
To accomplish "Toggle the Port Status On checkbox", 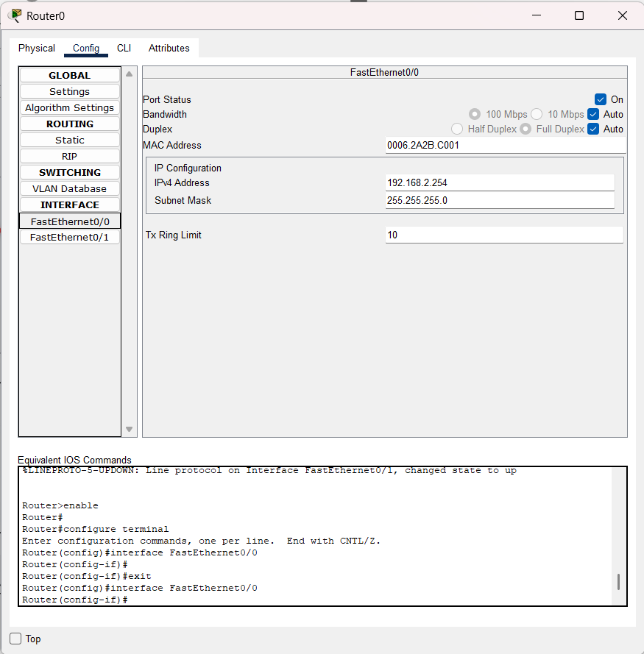I will point(601,99).
